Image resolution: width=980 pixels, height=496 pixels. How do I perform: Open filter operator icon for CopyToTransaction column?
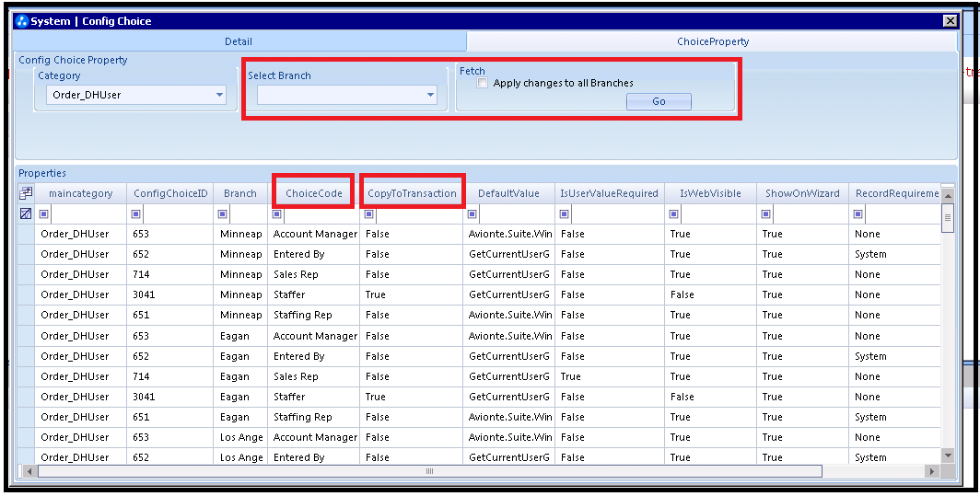point(368,214)
